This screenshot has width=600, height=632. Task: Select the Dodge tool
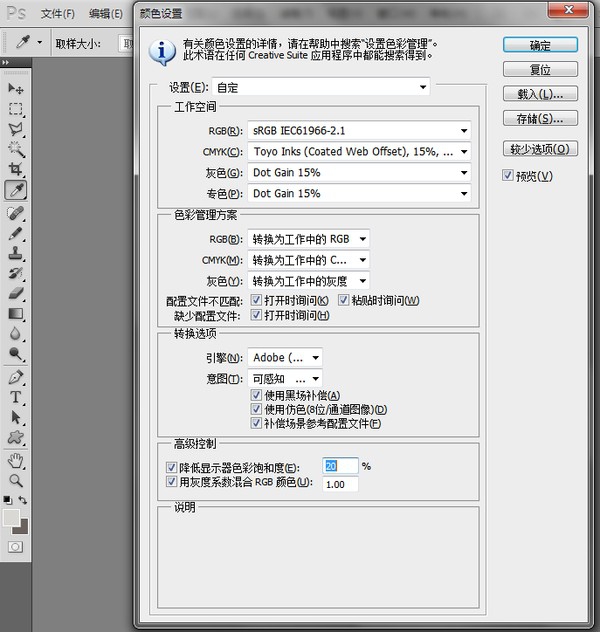tap(16, 354)
